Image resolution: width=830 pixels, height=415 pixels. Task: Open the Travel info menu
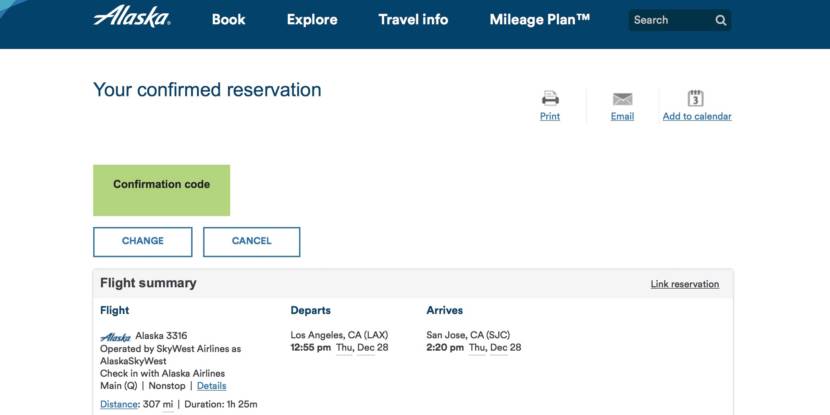click(413, 20)
